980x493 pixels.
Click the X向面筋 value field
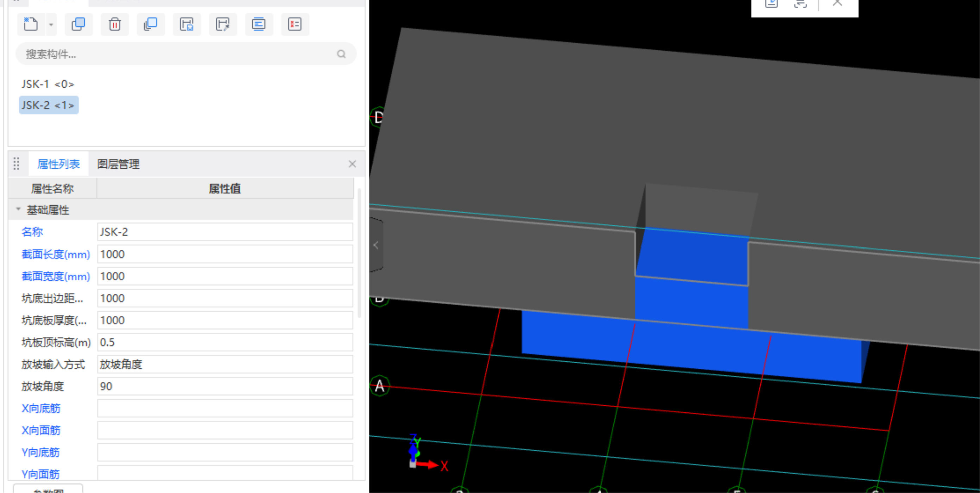225,431
